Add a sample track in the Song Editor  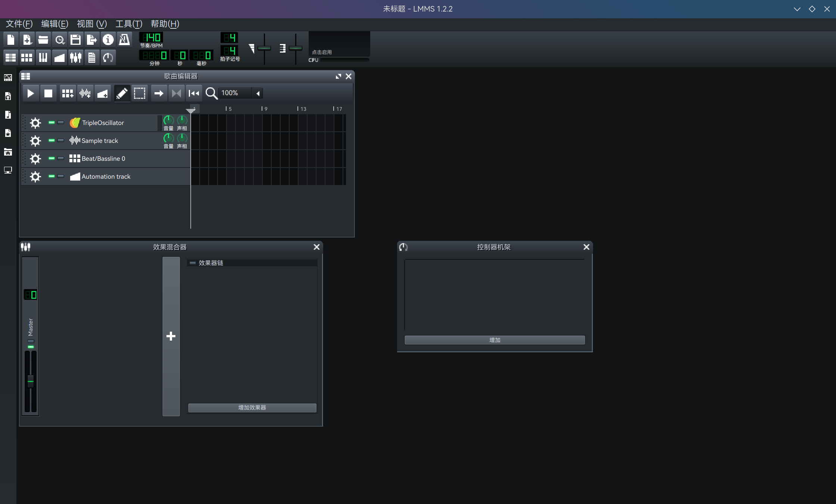click(85, 93)
